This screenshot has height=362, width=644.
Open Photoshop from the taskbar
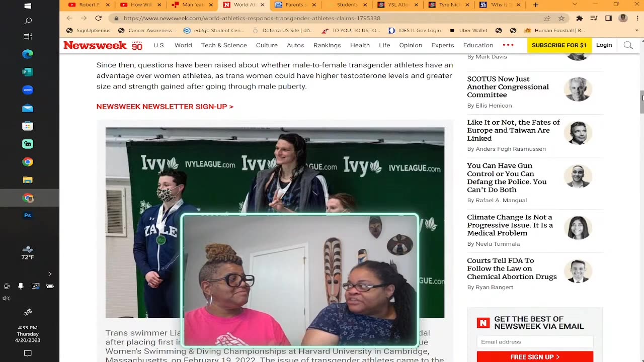point(28,215)
